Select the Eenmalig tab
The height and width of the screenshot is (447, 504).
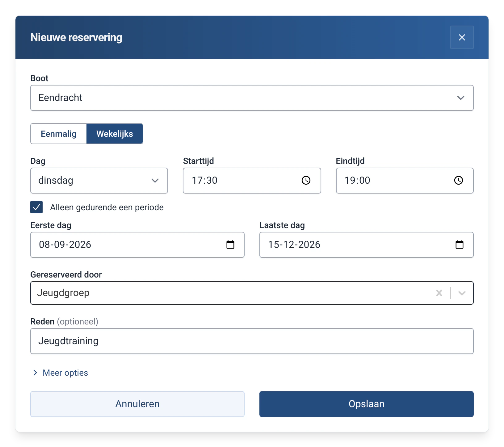coord(59,134)
